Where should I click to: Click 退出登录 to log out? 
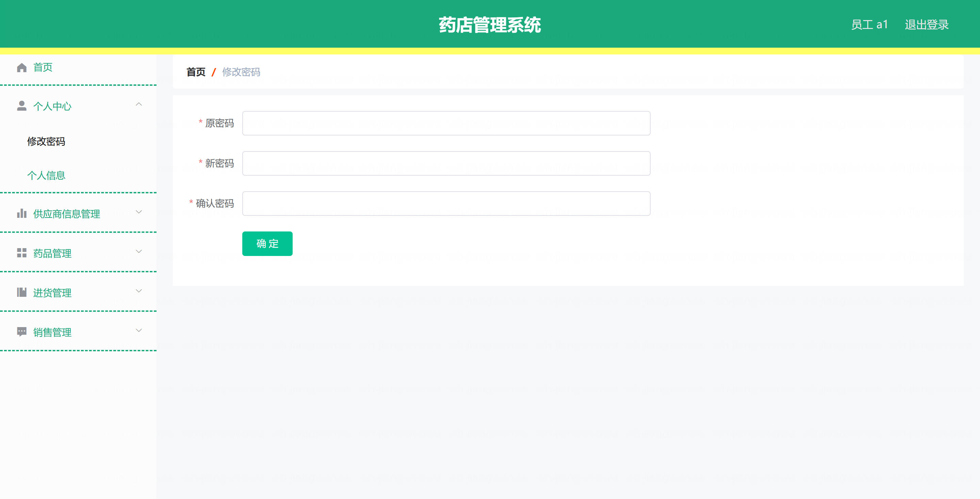927,25
